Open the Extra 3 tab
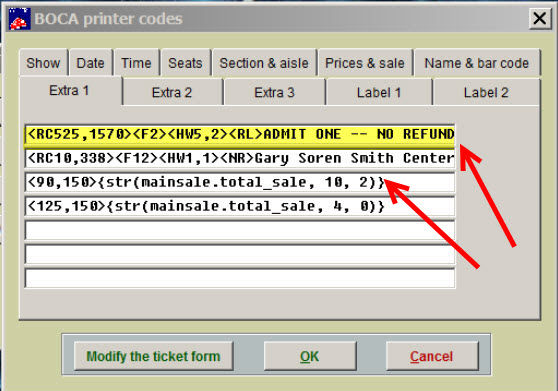 (275, 93)
